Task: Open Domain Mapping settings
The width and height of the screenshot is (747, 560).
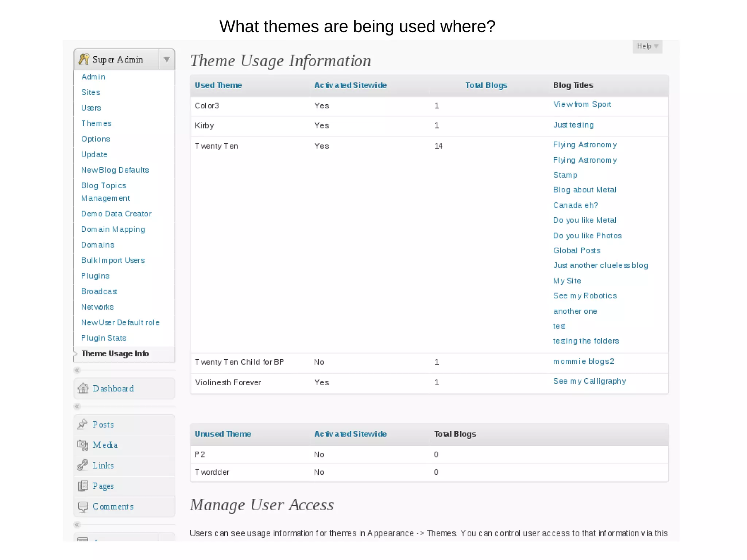Action: 113,229
